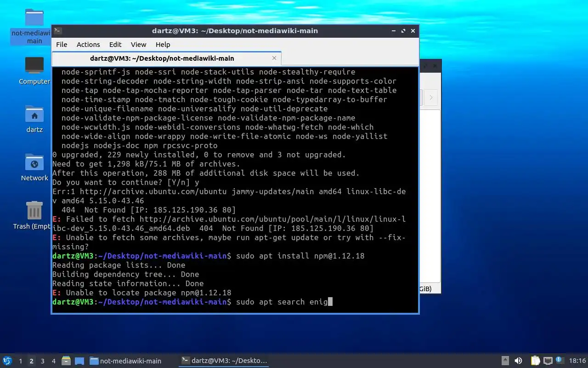Click the forward arrow in the file manager behind

click(x=431, y=97)
